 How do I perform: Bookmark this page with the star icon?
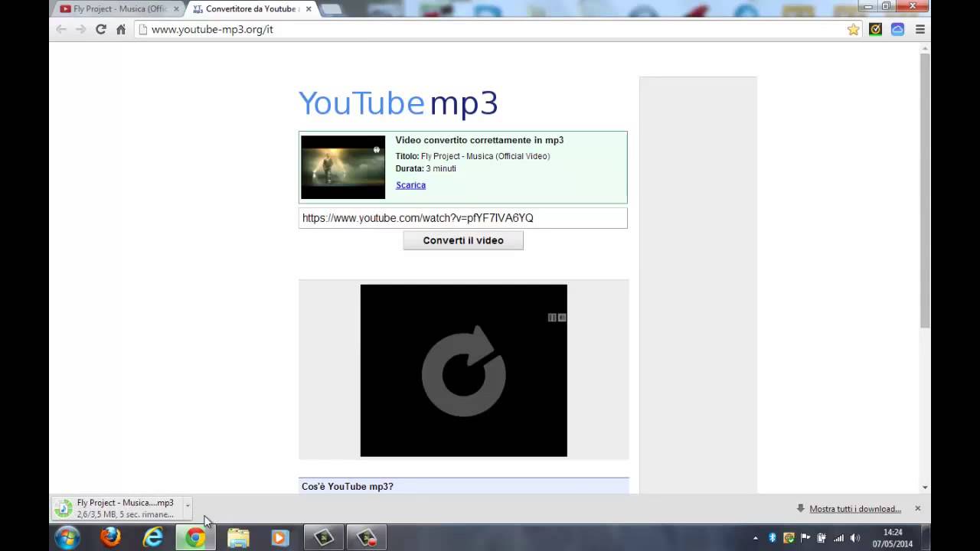(853, 29)
